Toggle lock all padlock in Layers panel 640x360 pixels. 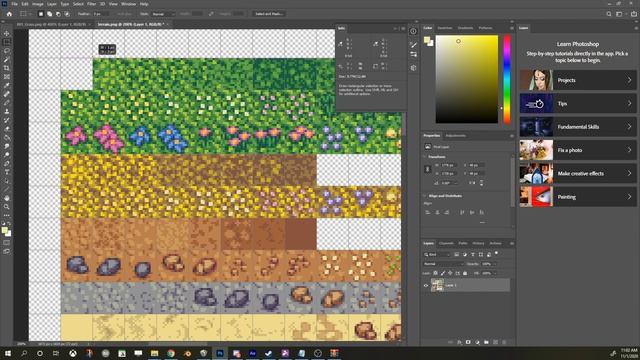465,273
